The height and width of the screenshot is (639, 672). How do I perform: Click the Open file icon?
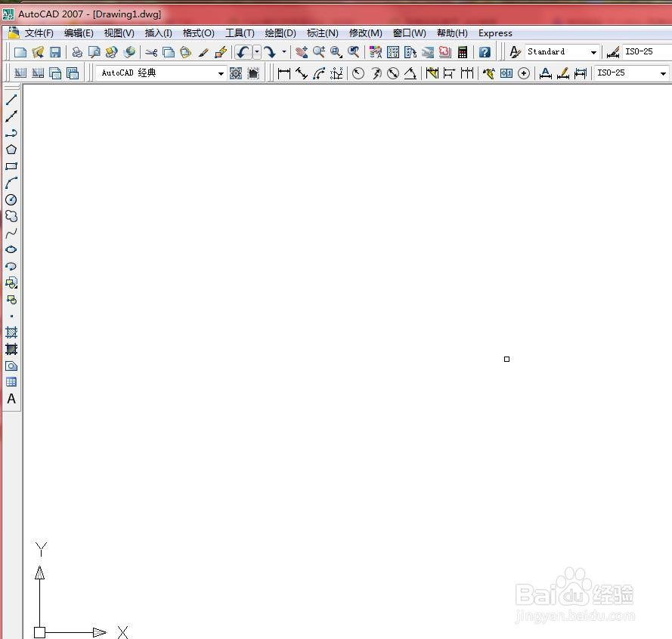tap(38, 52)
